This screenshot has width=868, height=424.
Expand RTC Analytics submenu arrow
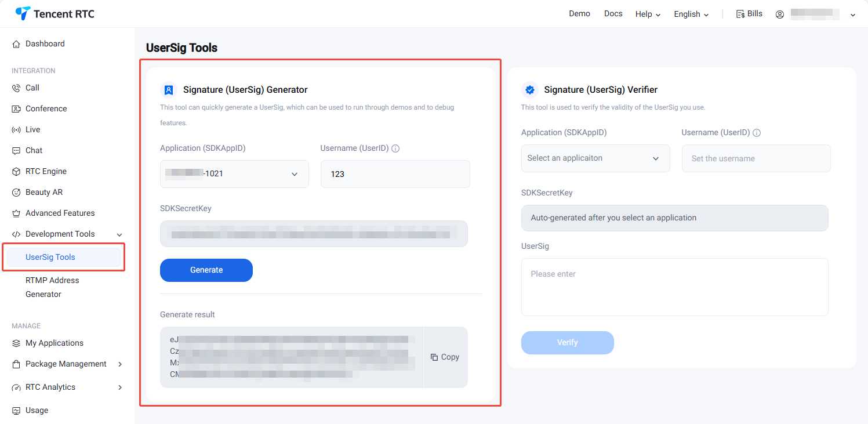120,387
